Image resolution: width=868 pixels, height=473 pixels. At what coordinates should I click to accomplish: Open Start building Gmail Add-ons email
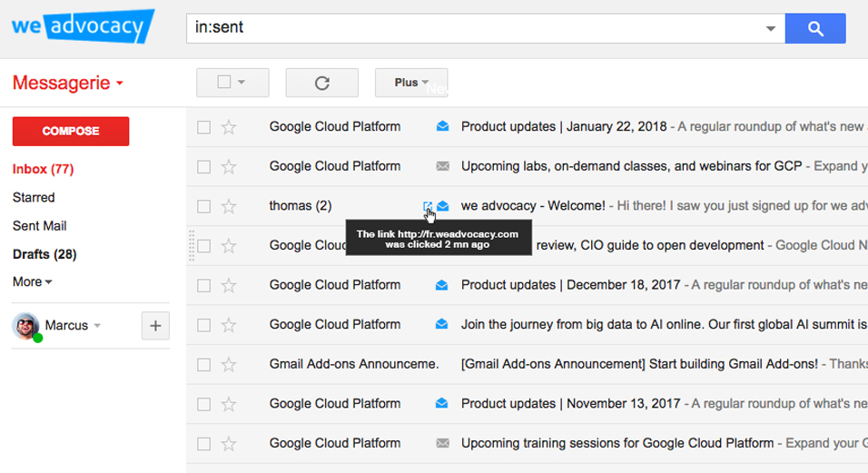(639, 364)
